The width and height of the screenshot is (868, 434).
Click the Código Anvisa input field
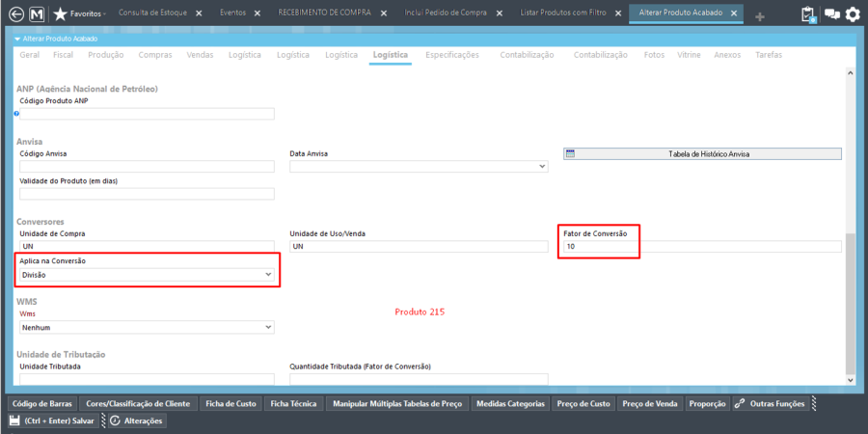click(x=147, y=167)
